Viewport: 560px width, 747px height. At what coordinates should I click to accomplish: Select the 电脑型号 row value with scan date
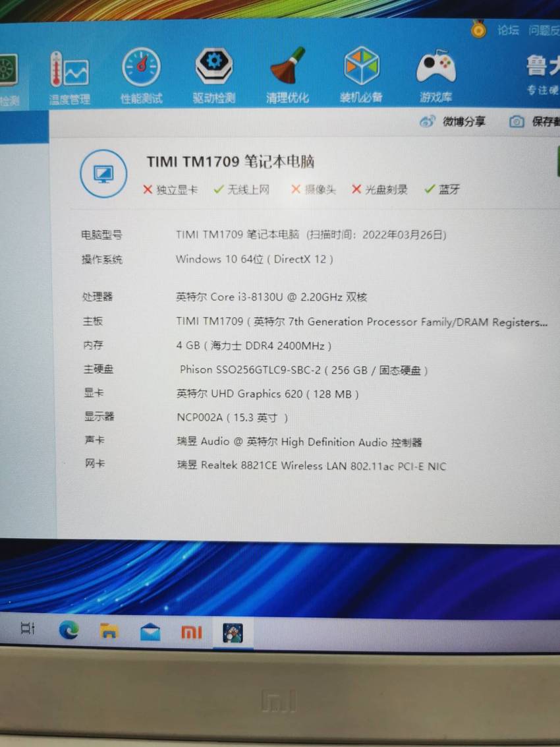(311, 235)
